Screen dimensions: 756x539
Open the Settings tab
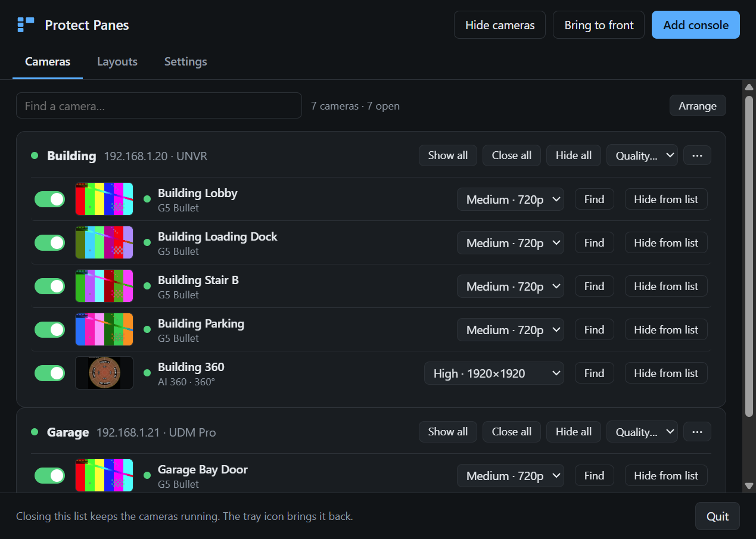tap(186, 62)
